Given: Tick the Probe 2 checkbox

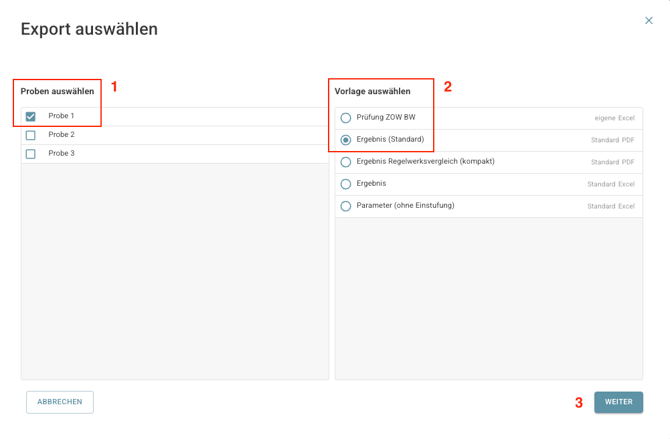Looking at the screenshot, I should point(31,135).
